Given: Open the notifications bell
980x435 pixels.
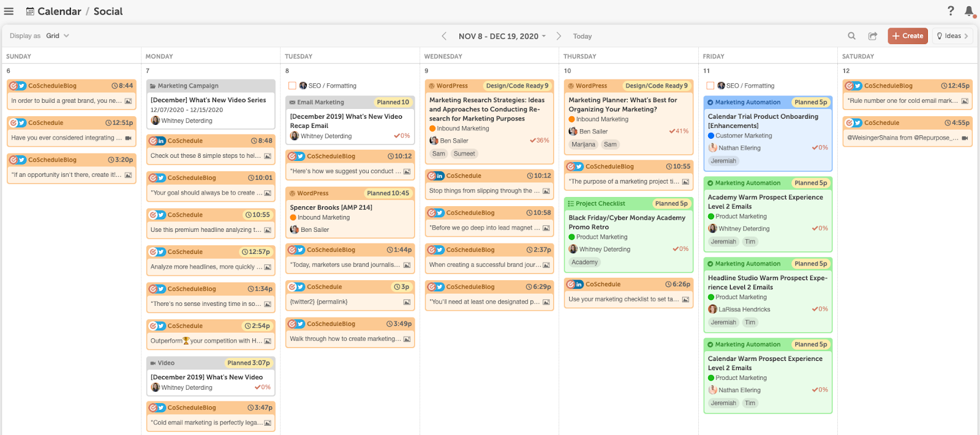Looking at the screenshot, I should click(x=970, y=11).
